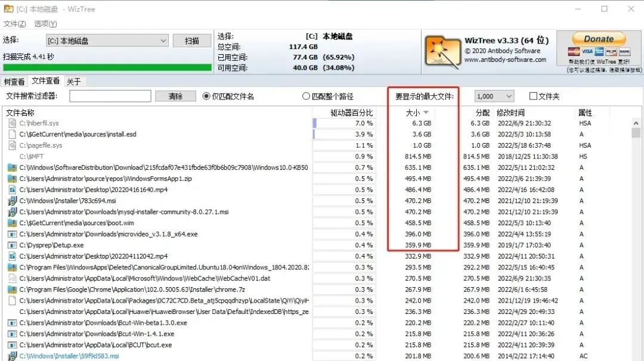644x361 pixels.
Task: Click the 6.3 GB size of hiberfil.sys
Action: [422, 123]
